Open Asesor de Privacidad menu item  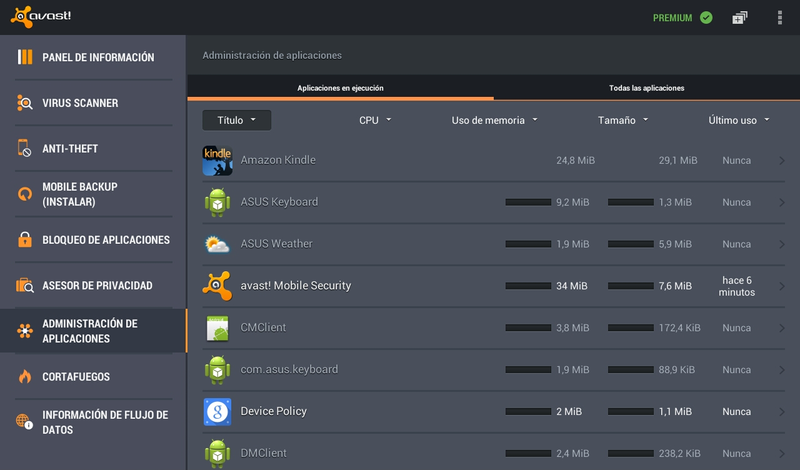[x=93, y=285]
